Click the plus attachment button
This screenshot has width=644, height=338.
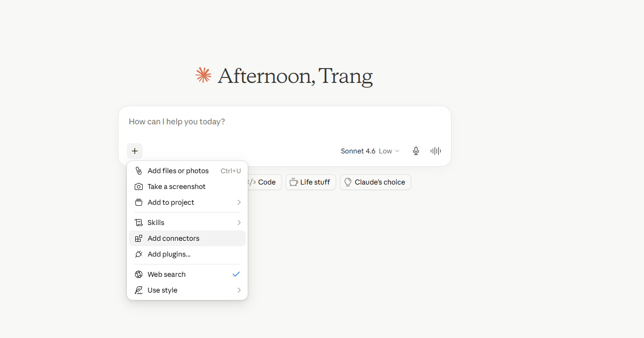pyautogui.click(x=135, y=151)
